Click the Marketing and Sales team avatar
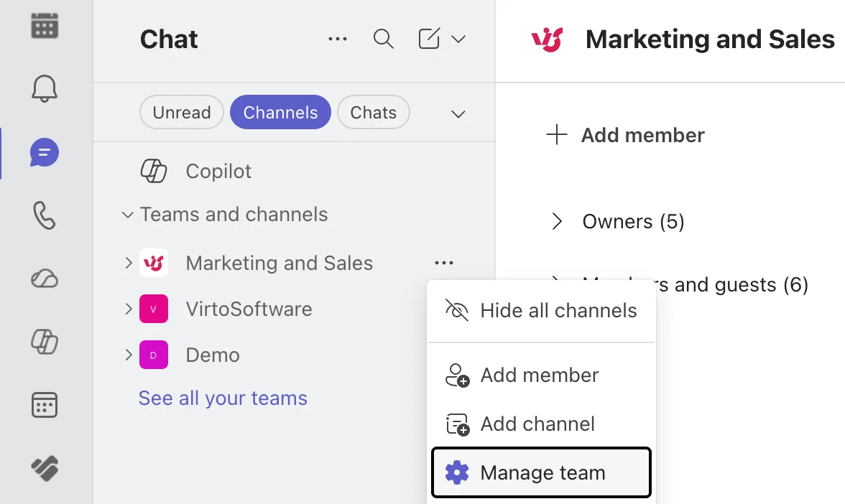845x504 pixels. (x=154, y=263)
